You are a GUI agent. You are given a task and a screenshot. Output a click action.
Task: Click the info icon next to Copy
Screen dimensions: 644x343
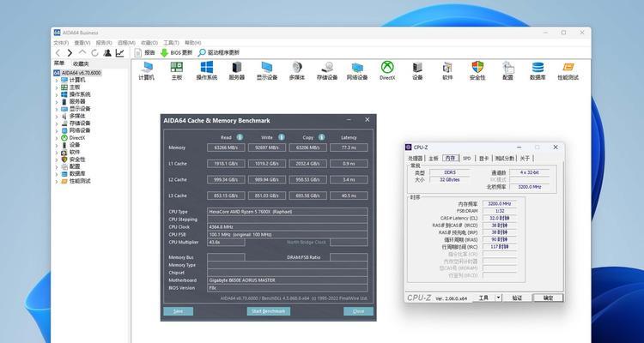click(x=322, y=137)
